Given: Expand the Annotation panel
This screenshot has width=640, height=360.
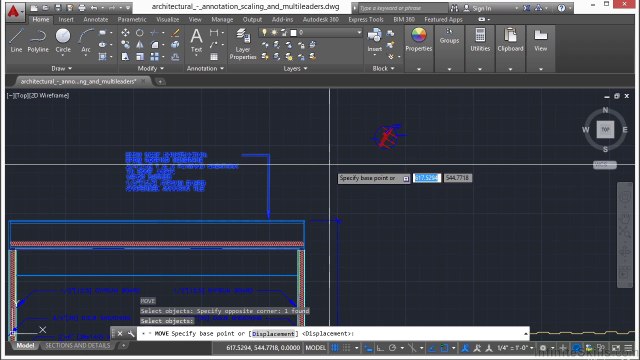Looking at the screenshot, I should point(205,69).
